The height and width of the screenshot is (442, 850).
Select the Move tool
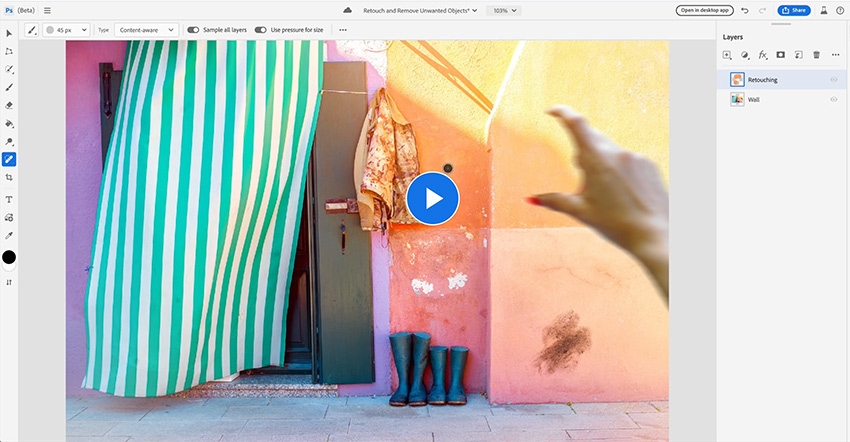pyautogui.click(x=9, y=33)
